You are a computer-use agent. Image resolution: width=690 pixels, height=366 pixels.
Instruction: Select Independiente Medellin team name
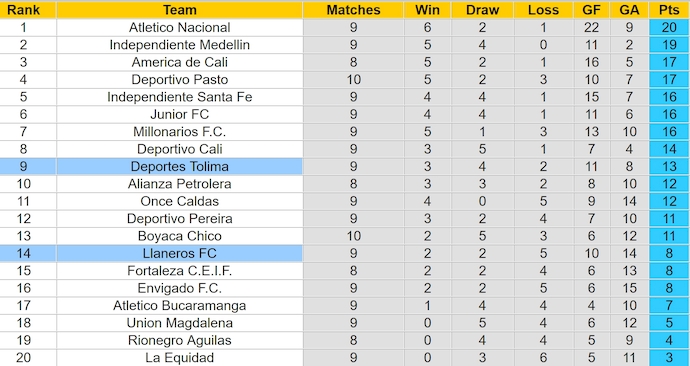point(180,45)
